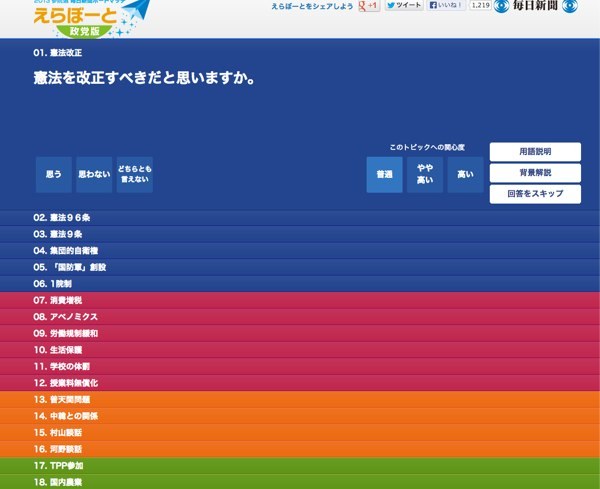Screen dimensions: 600x489
Task: Share via the Twitter ツイート button
Action: tap(404, 6)
